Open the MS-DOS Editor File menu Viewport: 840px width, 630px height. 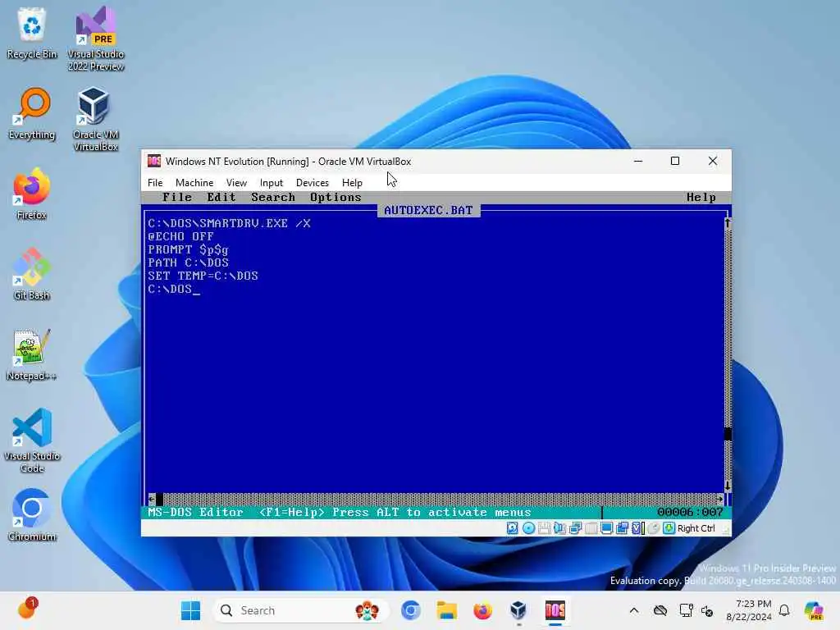177,197
